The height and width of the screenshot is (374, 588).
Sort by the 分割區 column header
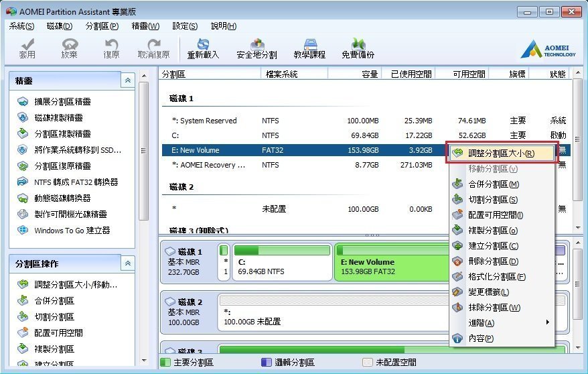point(210,74)
